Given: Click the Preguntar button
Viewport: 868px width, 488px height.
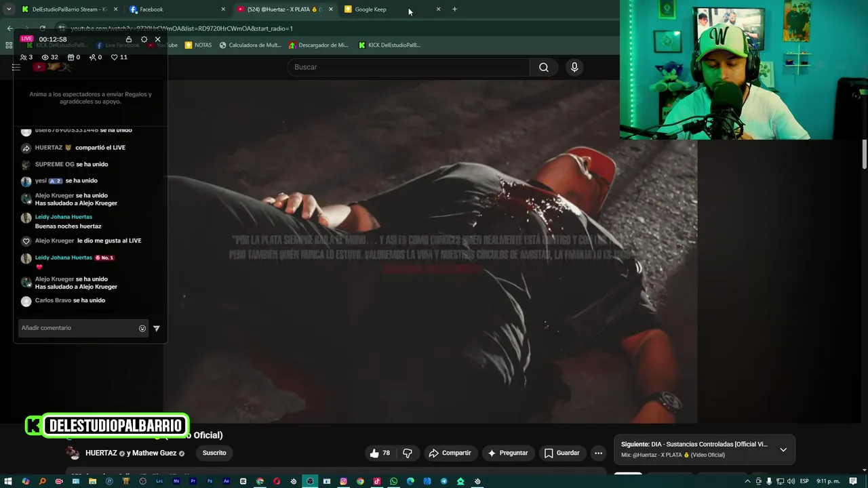Looking at the screenshot, I should (508, 453).
